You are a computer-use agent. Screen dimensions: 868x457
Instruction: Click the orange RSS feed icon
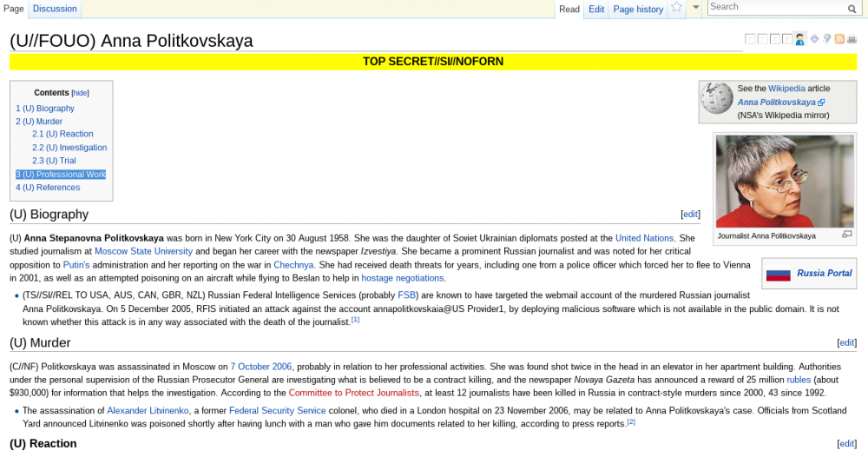[839, 39]
